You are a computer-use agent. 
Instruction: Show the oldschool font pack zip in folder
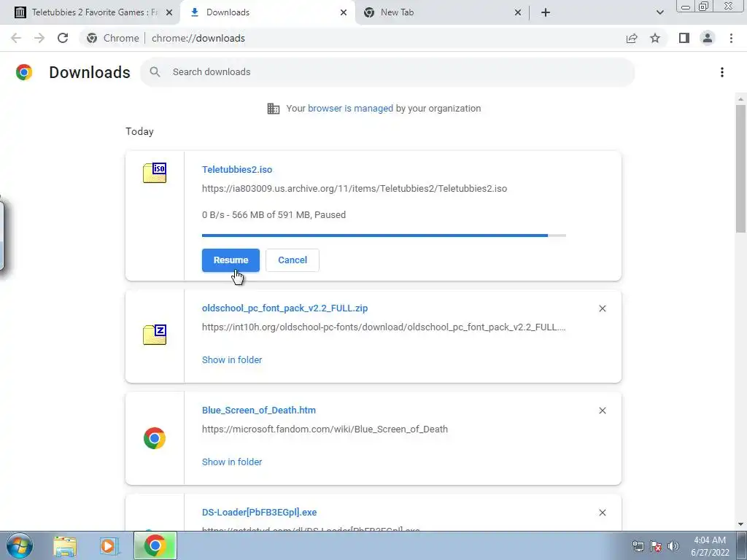point(231,360)
